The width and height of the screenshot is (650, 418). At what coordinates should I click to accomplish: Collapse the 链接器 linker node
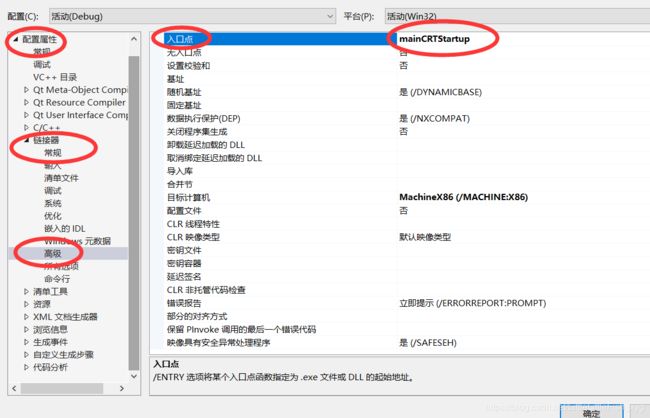point(27,140)
